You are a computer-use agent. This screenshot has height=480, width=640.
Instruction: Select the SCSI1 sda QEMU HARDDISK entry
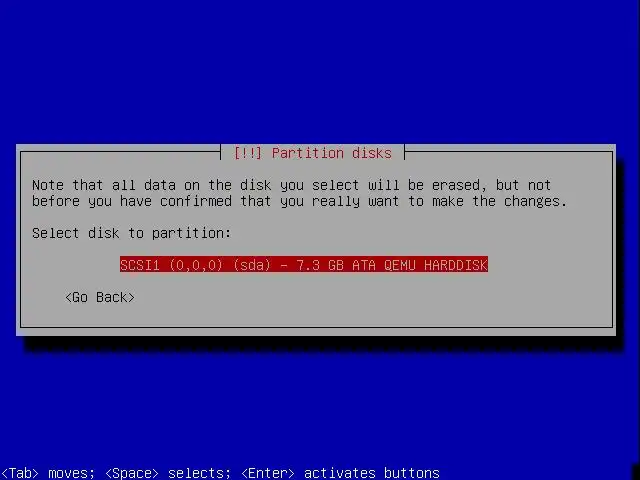pos(304,265)
